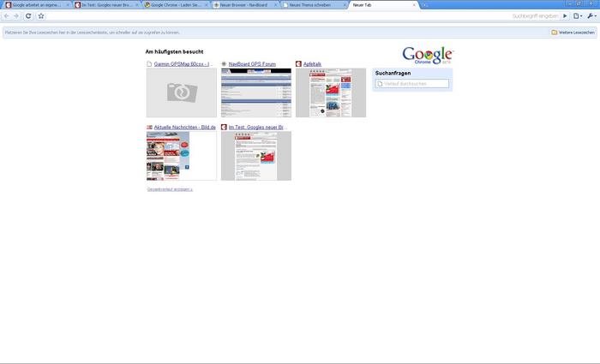
Task: Click the NaviBoard GPS Forum thumbnail
Action: 256,92
